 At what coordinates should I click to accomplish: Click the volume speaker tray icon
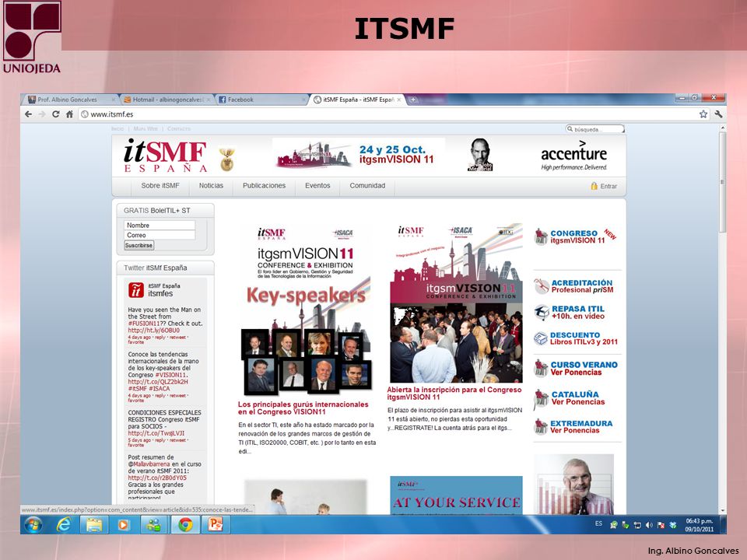649,525
